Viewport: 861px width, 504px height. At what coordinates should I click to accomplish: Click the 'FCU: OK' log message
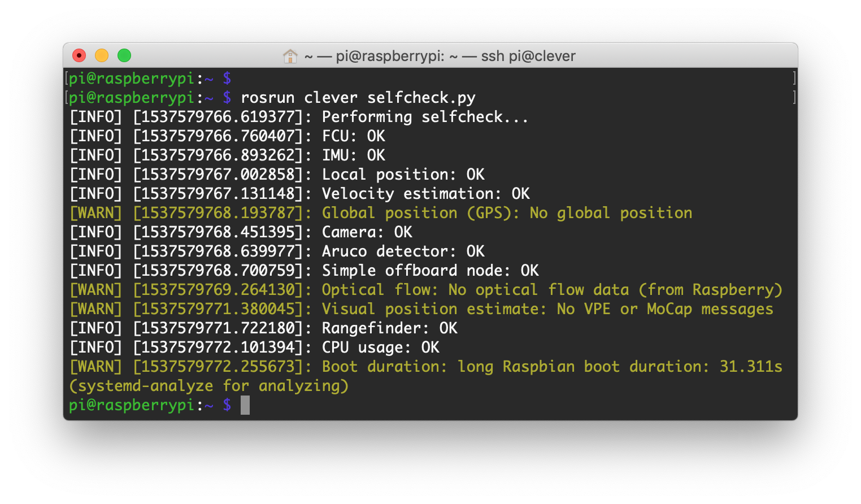[353, 136]
